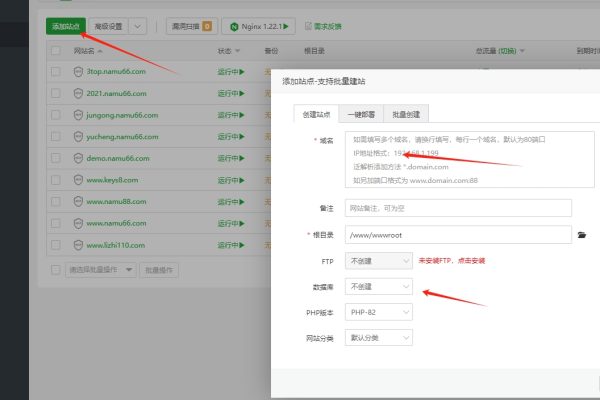The width and height of the screenshot is (600, 400).
Task: Check the box for yucheng.namu66.com
Action: pos(56,136)
